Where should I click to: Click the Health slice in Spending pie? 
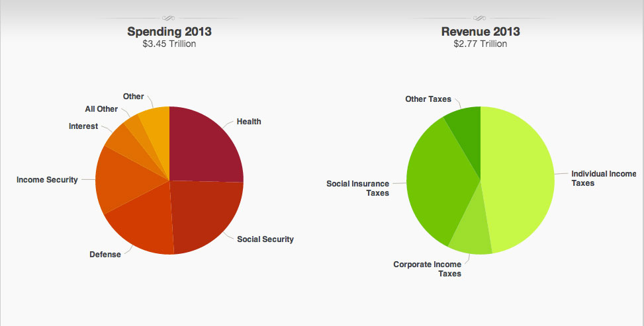pyautogui.click(x=204, y=147)
